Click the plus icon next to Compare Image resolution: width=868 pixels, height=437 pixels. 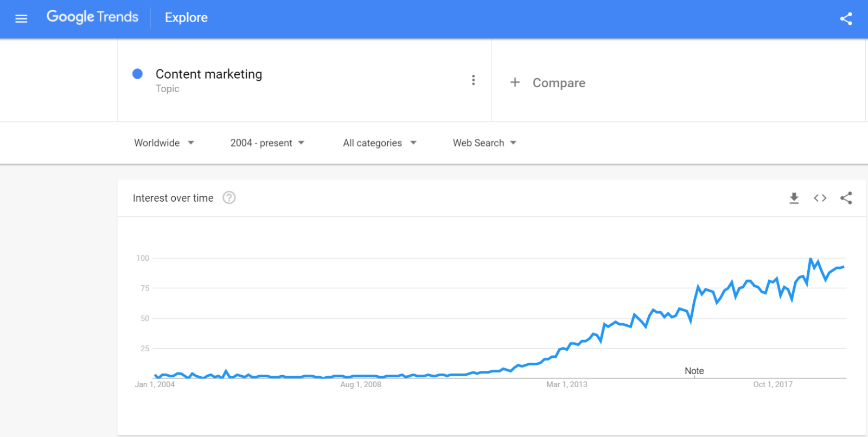click(x=515, y=82)
